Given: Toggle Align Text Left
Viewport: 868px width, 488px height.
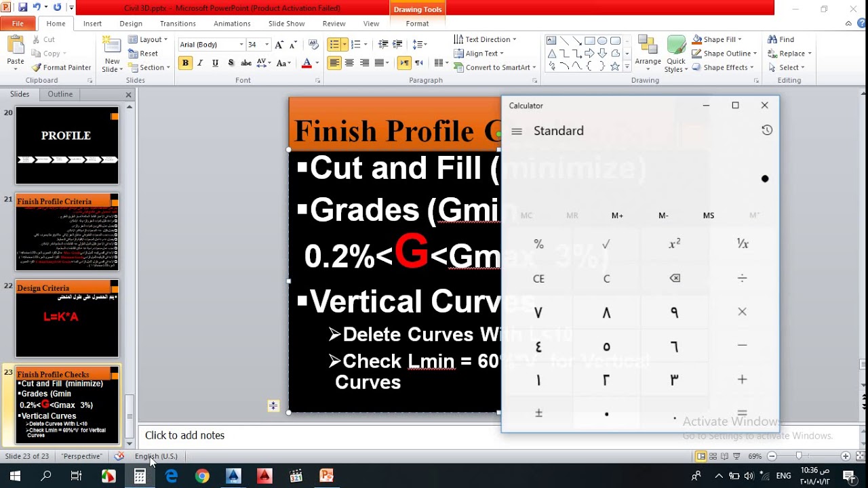Looking at the screenshot, I should point(334,63).
